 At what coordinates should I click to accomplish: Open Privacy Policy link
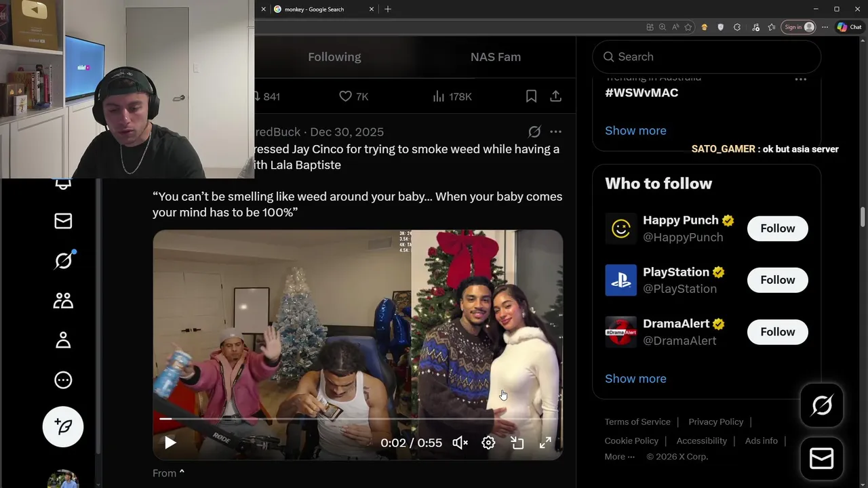click(716, 422)
